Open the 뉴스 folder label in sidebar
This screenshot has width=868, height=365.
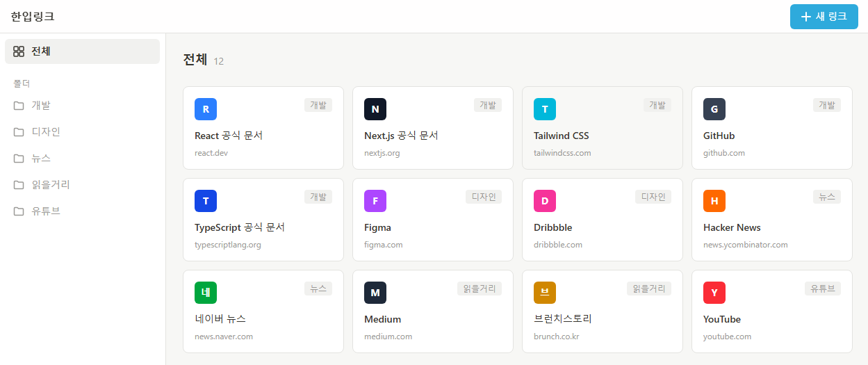tap(41, 159)
